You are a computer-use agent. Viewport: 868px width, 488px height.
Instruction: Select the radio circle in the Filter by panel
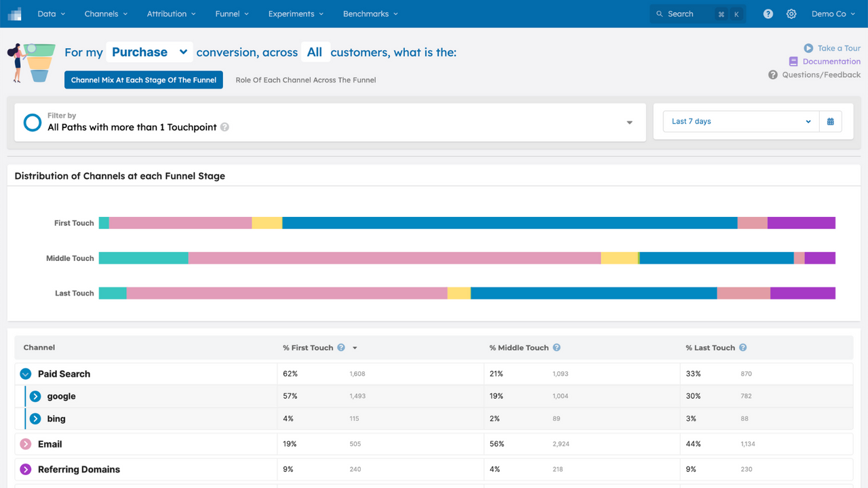click(x=32, y=122)
